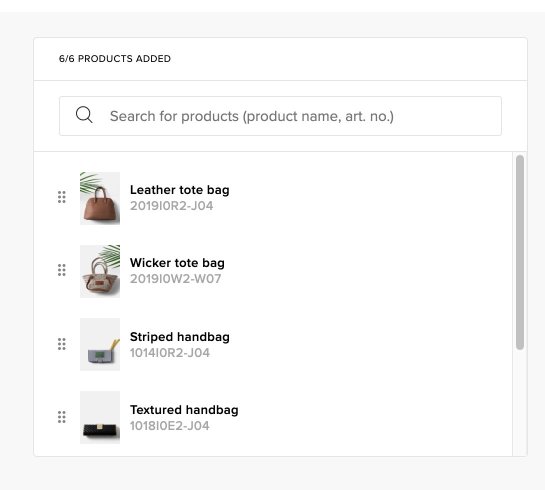545x490 pixels.
Task: Select article number 1014I0R2-J04
Action: tap(170, 353)
